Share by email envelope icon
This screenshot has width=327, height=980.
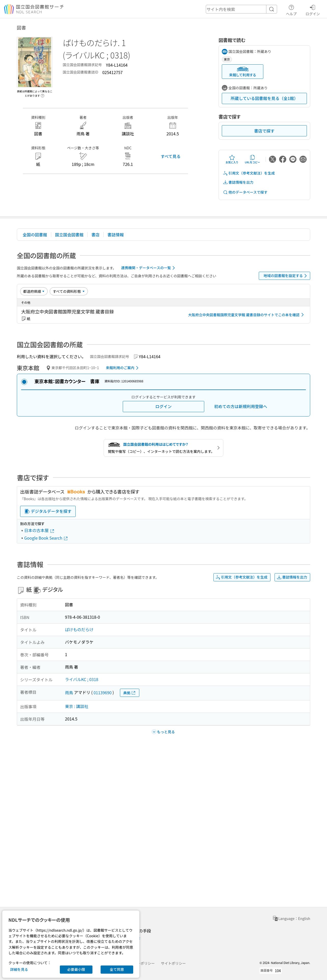pyautogui.click(x=303, y=159)
